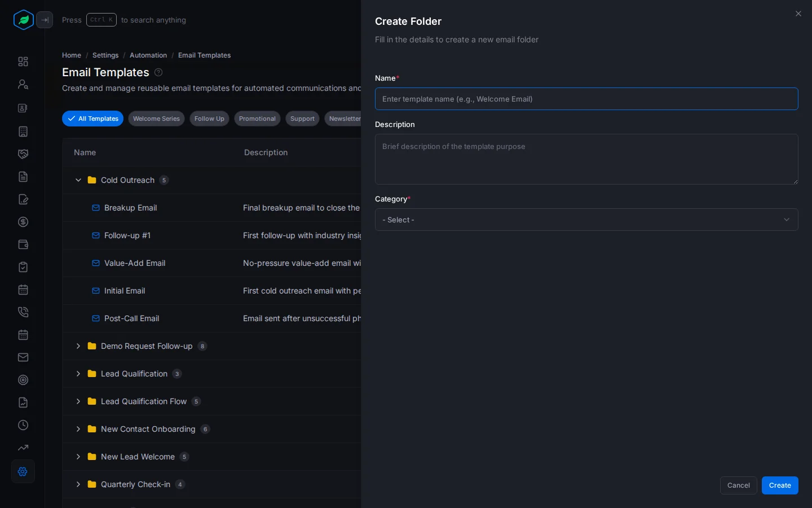Viewport: 812px width, 508px height.
Task: Click the help icon beside Email Templates
Action: (x=158, y=72)
